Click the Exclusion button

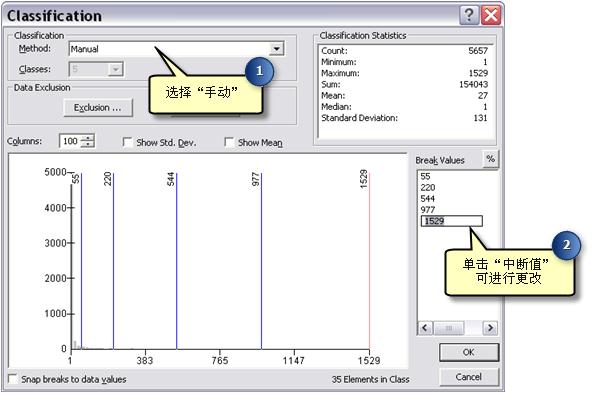[x=98, y=108]
